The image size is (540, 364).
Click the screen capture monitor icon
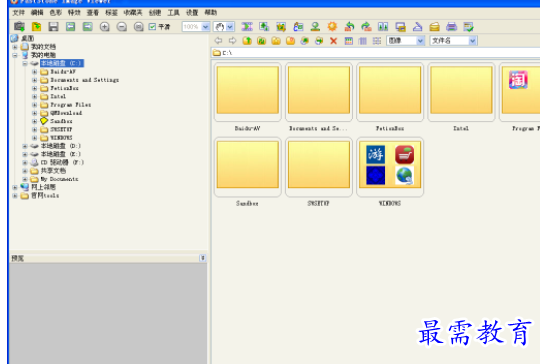400,27
